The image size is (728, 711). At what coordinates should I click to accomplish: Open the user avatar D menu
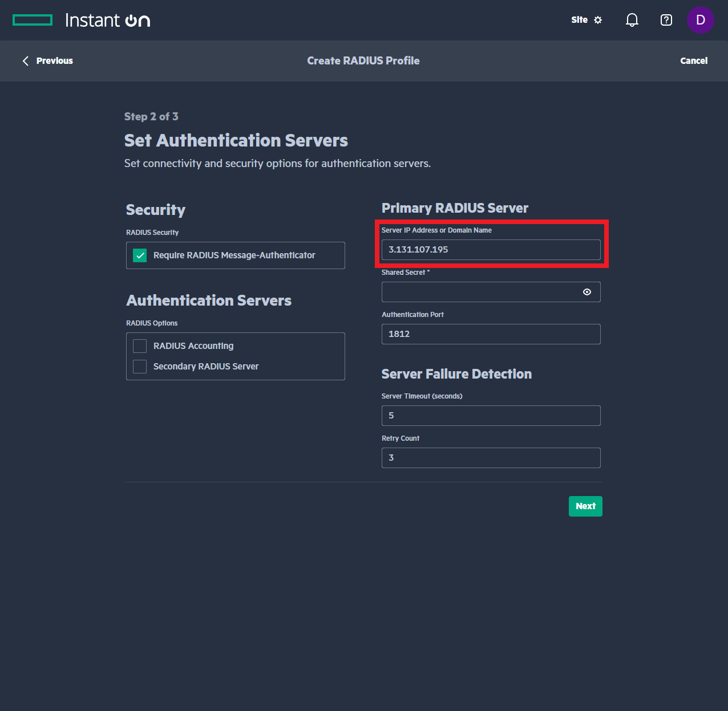click(x=701, y=20)
